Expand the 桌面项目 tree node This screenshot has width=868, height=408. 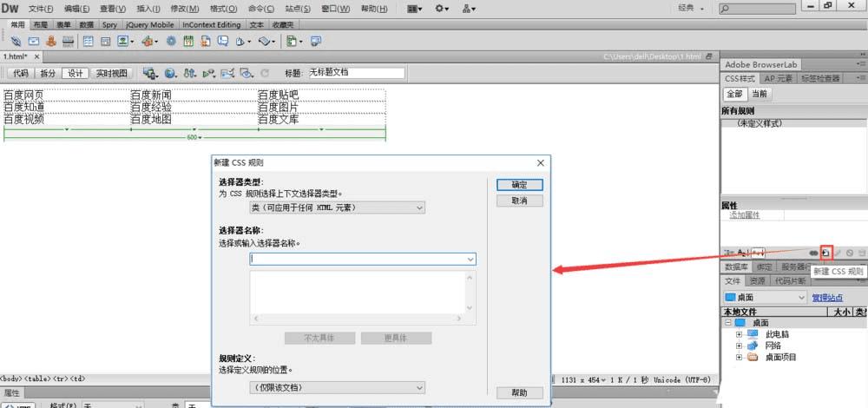(739, 357)
